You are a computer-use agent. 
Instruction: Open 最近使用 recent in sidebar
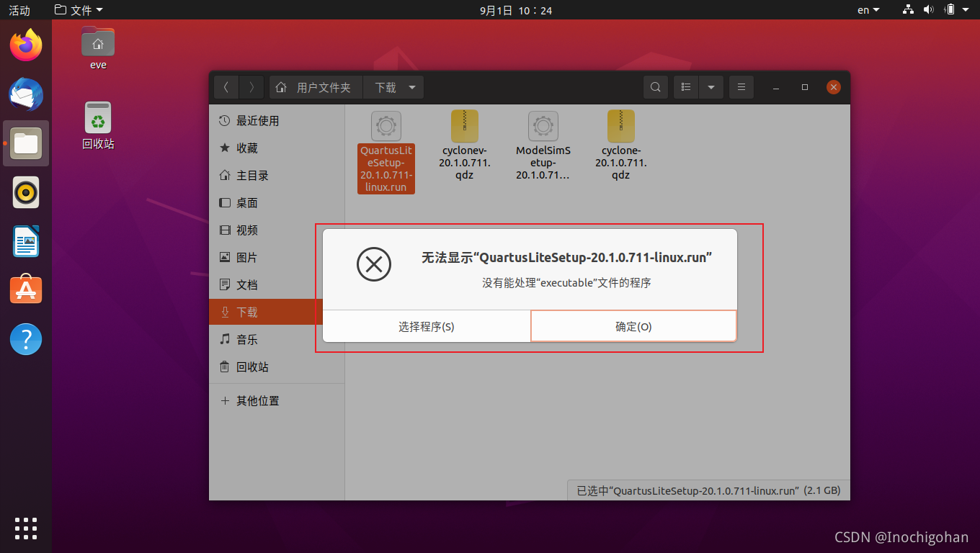click(277, 121)
